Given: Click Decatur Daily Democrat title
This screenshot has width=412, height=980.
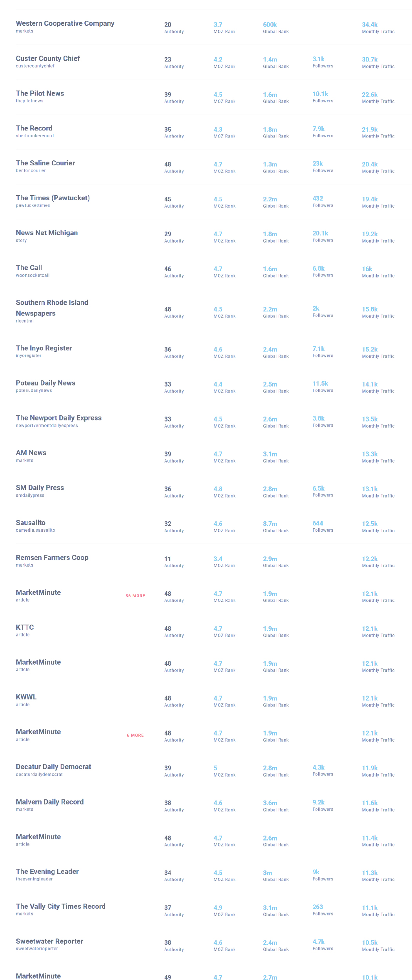Looking at the screenshot, I should pos(54,766).
